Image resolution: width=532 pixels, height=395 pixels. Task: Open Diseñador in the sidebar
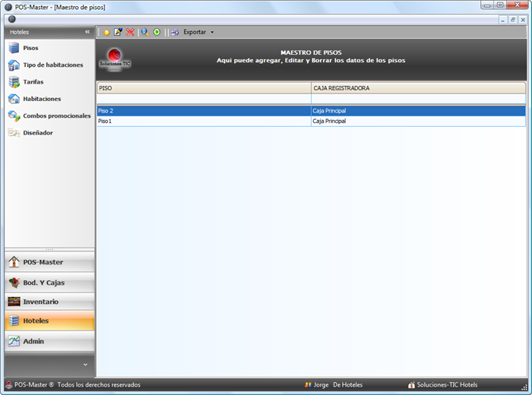[x=49, y=133]
